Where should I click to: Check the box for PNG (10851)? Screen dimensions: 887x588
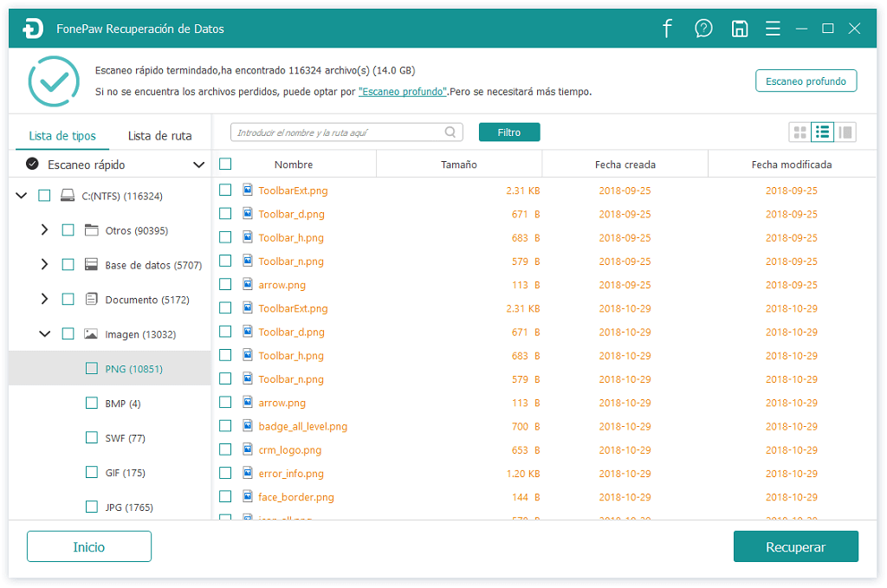point(92,369)
